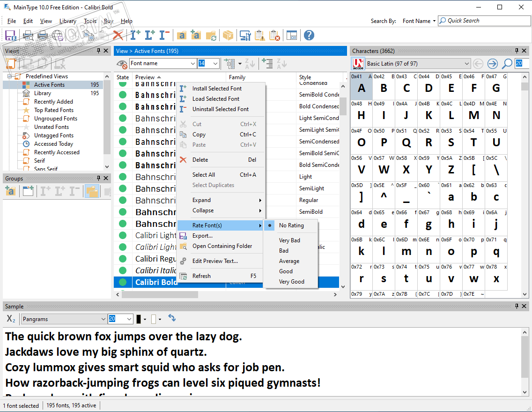Image resolution: width=532 pixels, height=412 pixels.
Task: Toggle the eye filter icon beside Font name
Action: click(122, 64)
